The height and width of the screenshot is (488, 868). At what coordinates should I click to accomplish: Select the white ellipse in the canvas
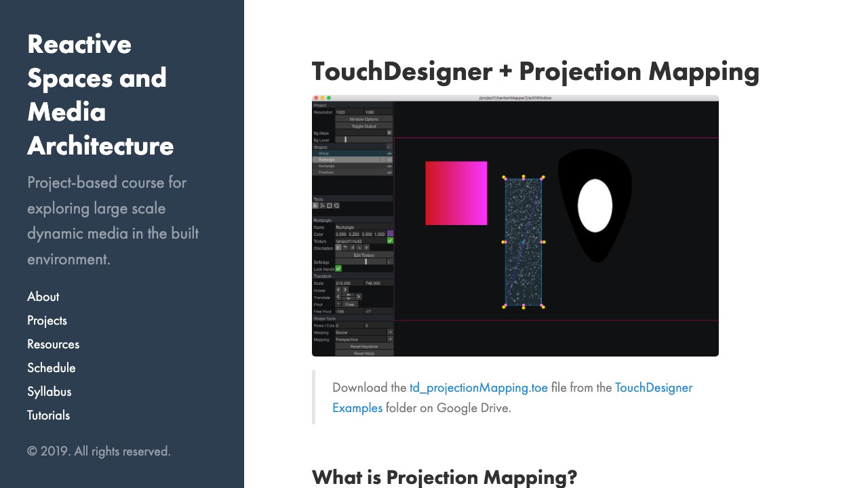pyautogui.click(x=595, y=205)
